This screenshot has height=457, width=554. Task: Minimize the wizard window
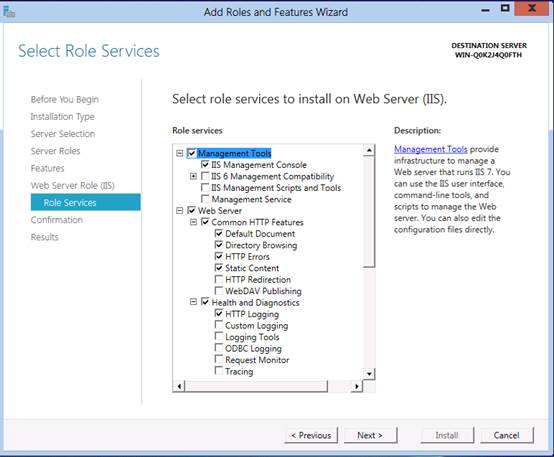click(x=486, y=9)
